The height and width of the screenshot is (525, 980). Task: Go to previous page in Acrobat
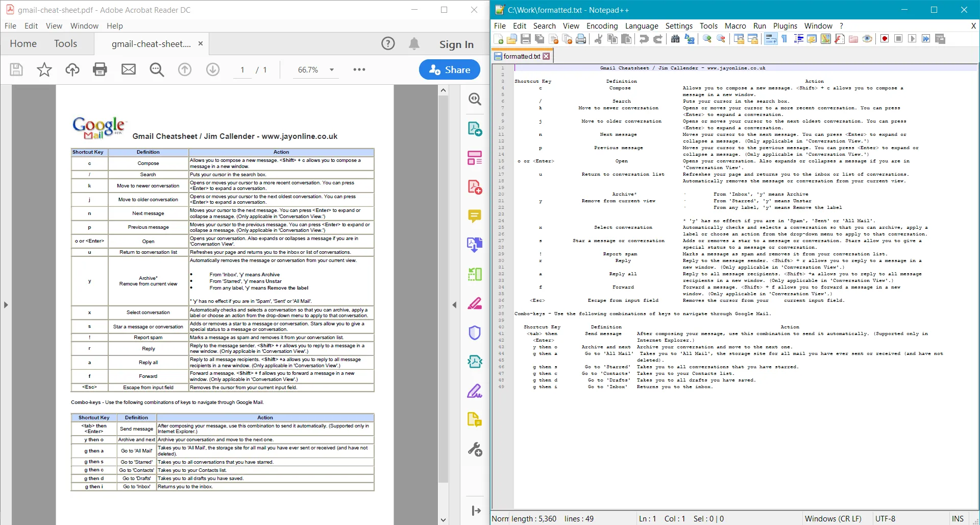pos(185,69)
